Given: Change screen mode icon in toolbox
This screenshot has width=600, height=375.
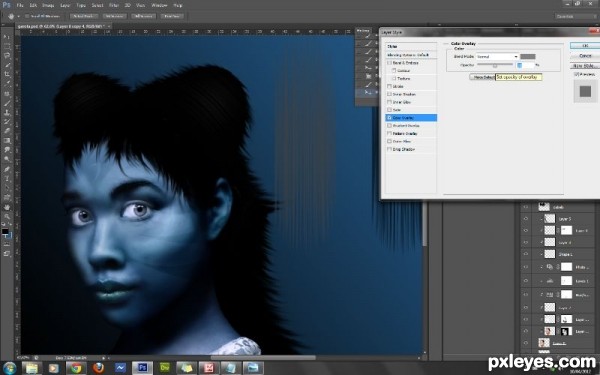Looking at the screenshot, I should 7,253.
